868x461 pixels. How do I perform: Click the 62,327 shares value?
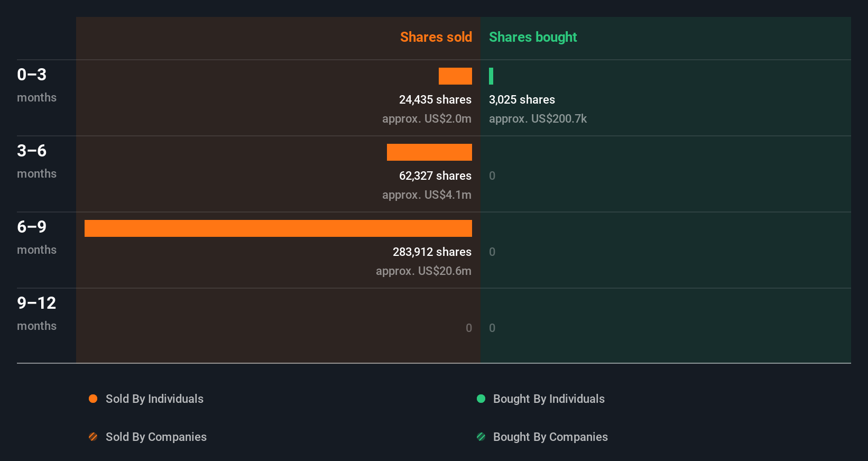435,176
